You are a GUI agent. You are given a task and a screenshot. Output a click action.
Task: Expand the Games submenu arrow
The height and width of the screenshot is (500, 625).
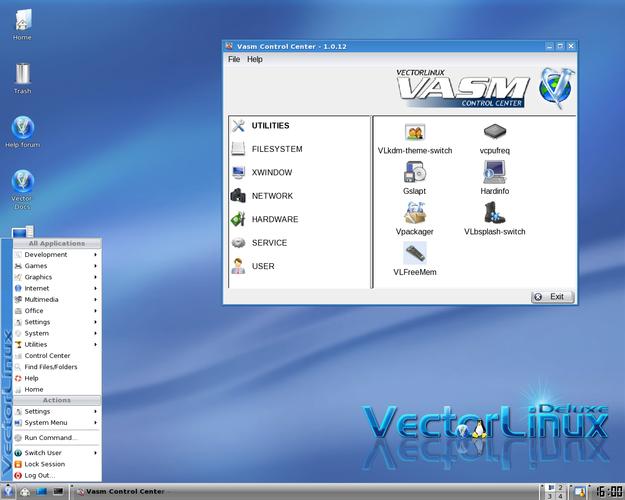[x=96, y=266]
